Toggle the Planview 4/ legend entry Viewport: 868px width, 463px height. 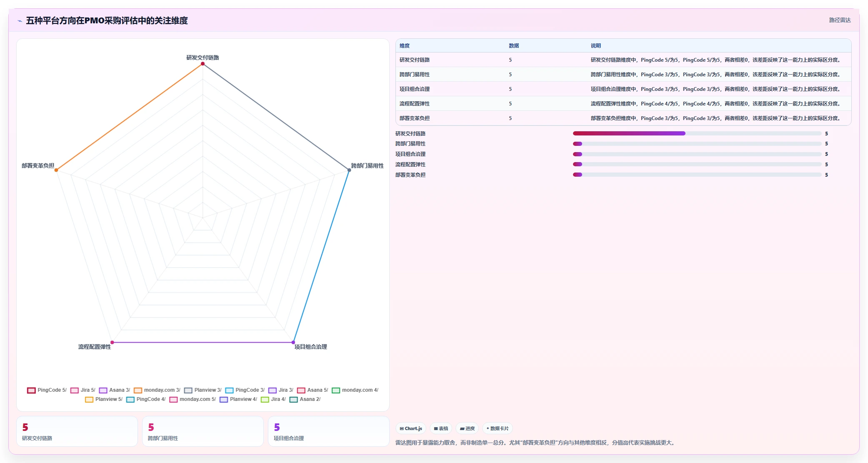[x=238, y=399]
